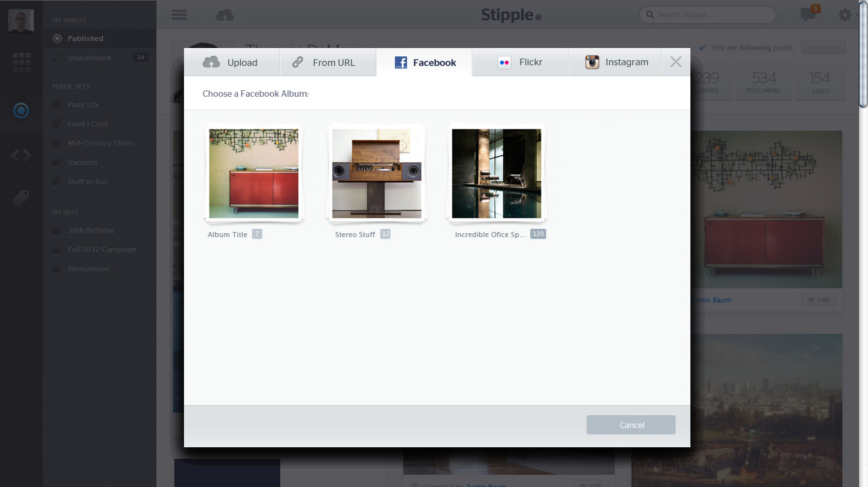Click in the Search Stipple field
This screenshot has width=868, height=487.
[x=712, y=15]
